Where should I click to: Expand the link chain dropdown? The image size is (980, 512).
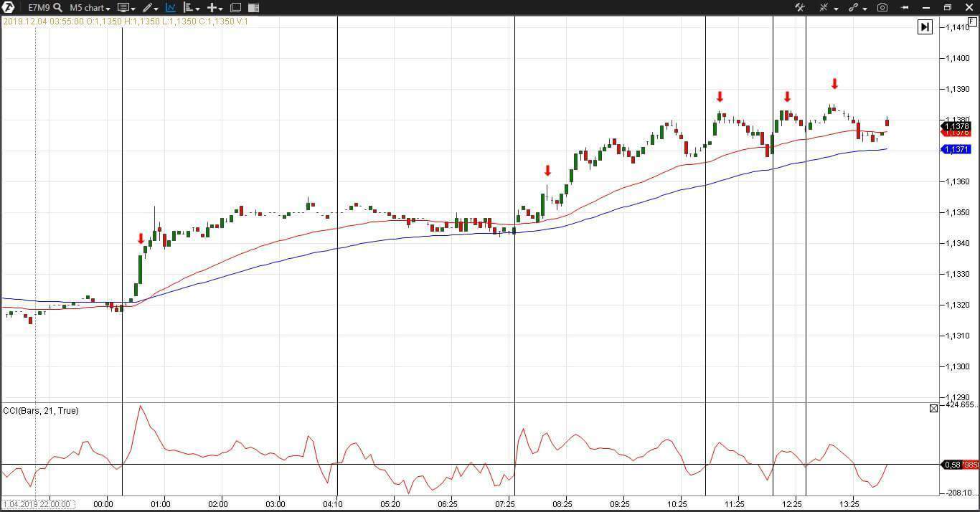857,7
